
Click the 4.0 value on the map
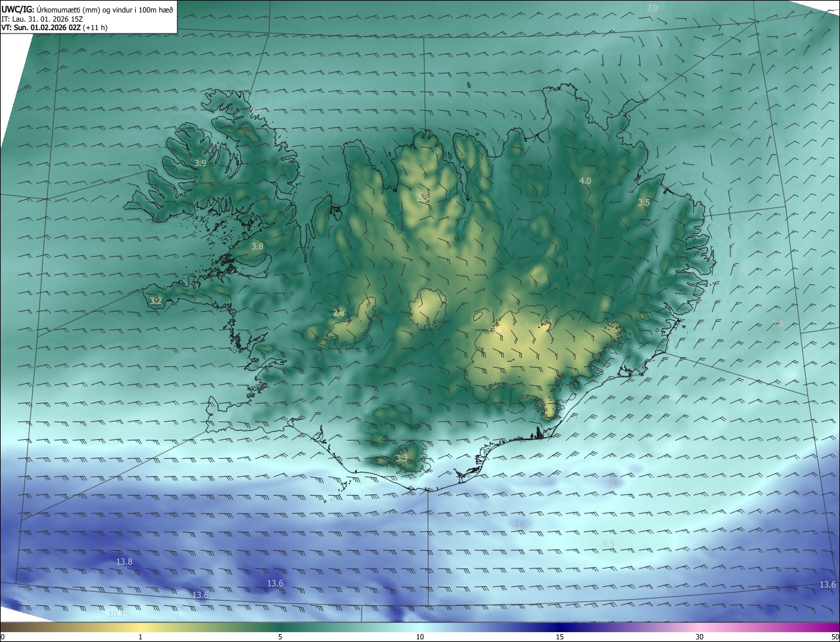click(585, 181)
